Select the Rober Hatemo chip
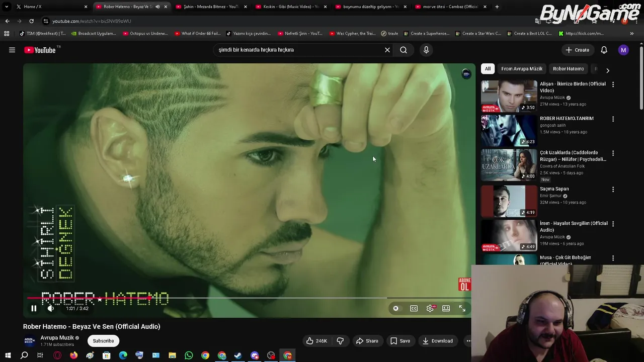This screenshot has width=644, height=362. point(568,69)
